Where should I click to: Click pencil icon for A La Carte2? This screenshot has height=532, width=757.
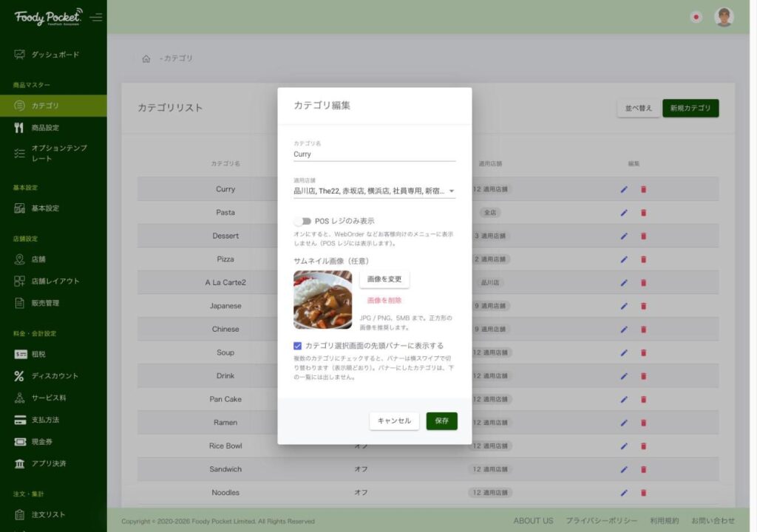(624, 282)
